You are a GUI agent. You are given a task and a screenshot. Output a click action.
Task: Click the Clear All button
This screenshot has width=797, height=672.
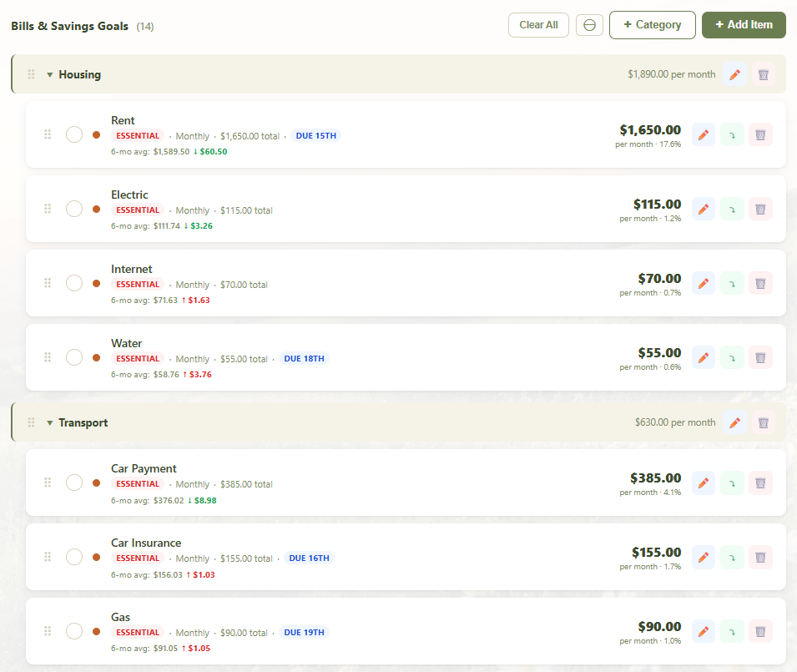point(538,25)
